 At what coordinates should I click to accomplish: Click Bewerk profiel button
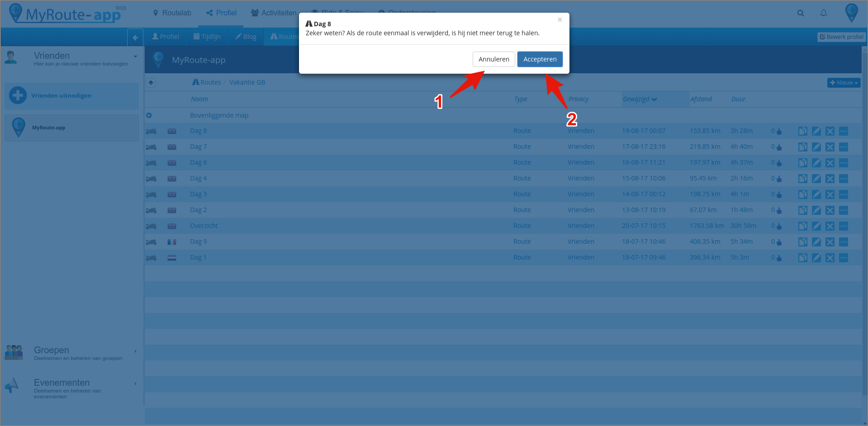pyautogui.click(x=841, y=37)
